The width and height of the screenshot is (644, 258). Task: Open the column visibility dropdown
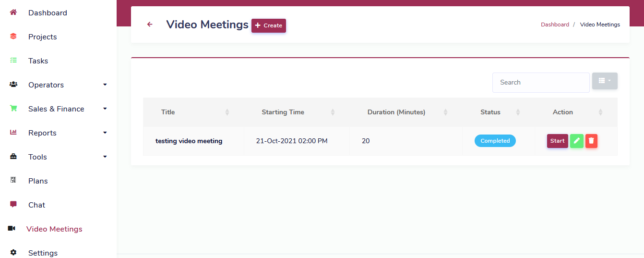604,81
